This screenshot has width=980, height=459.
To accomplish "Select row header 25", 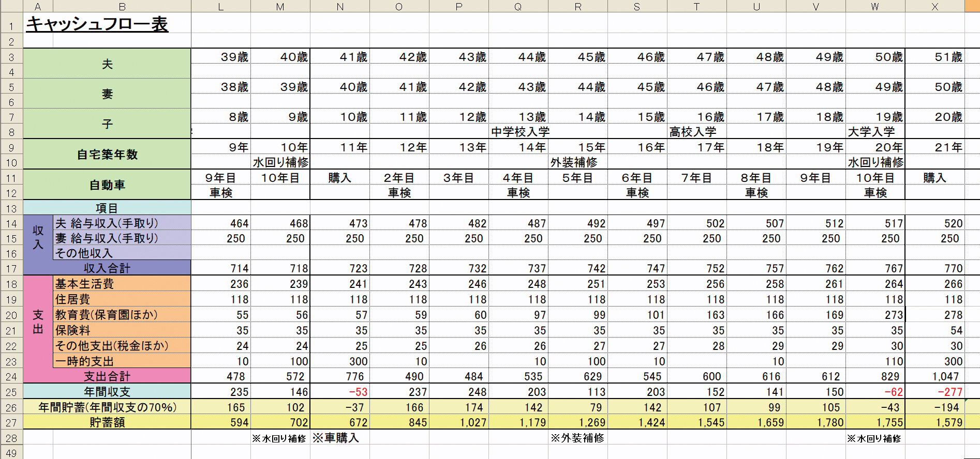I will [x=11, y=392].
